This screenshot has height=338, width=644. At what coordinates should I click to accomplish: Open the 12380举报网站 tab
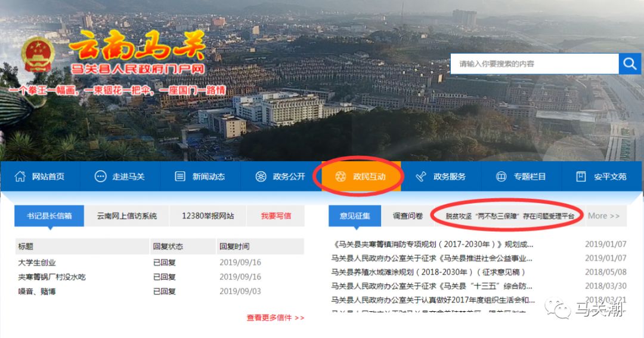click(208, 216)
